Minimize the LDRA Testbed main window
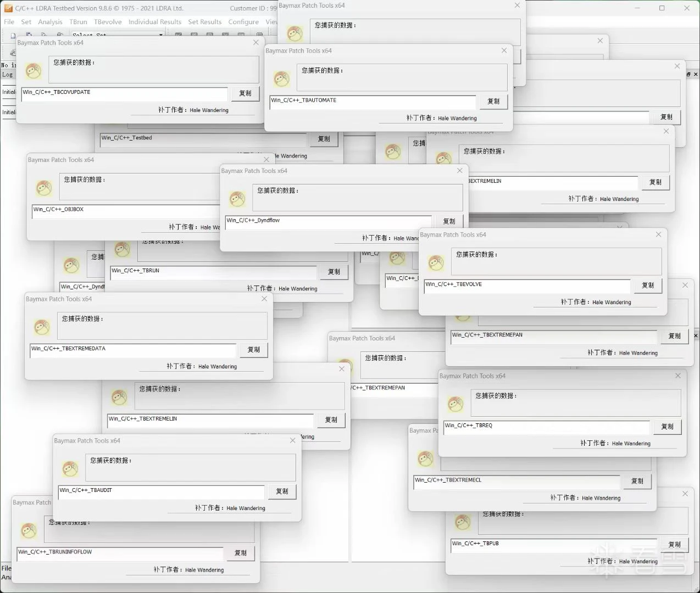 pos(637,8)
